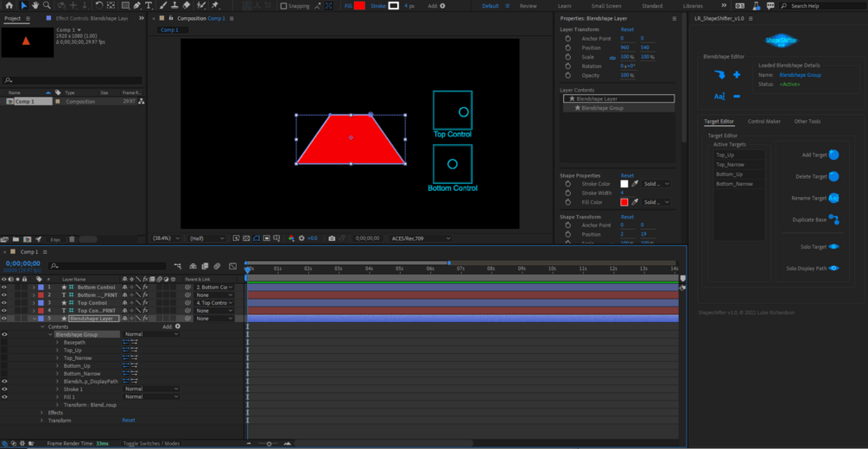Expand the Top_Narrow property group
Screen dimensions: 868x449
click(x=57, y=358)
